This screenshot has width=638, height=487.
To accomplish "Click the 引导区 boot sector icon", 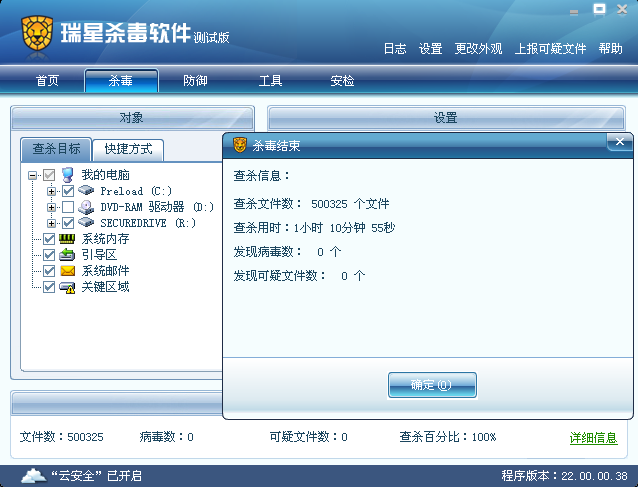I will 67,255.
